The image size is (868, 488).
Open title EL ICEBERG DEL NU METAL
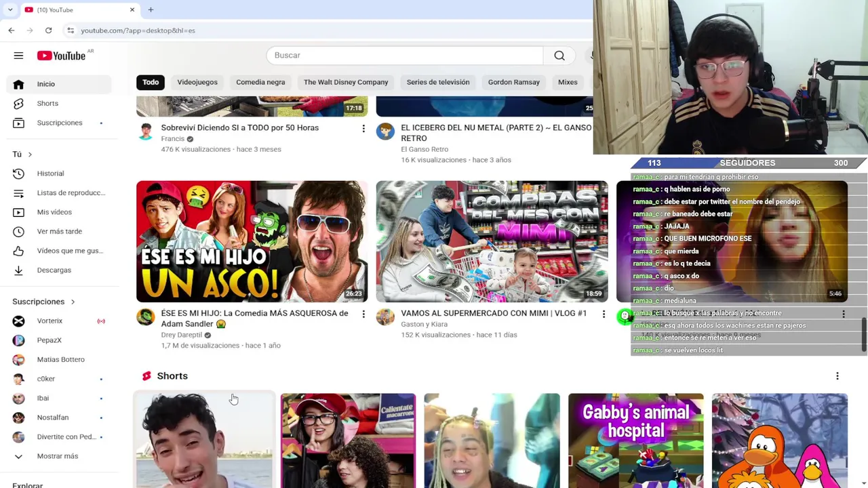point(496,133)
